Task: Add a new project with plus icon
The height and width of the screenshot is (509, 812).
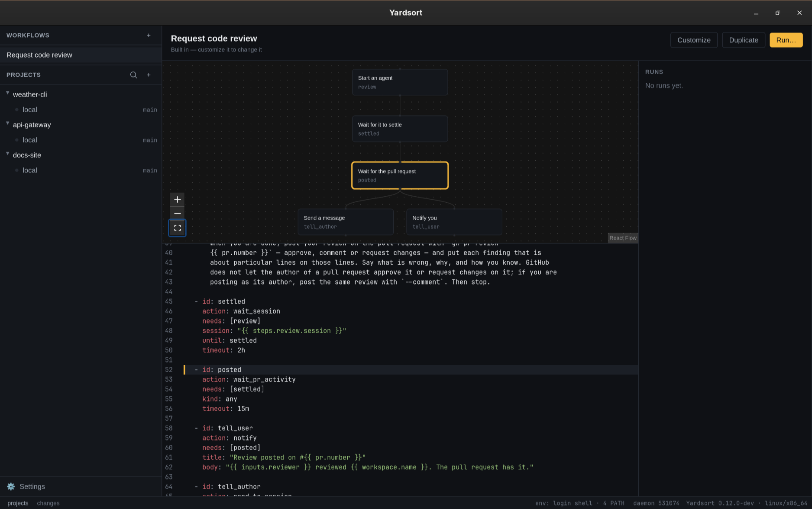Action: pos(149,75)
